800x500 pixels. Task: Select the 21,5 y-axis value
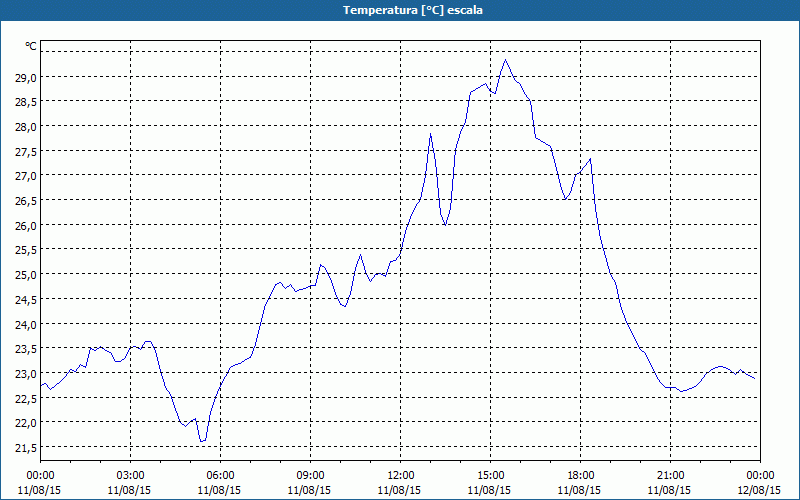tap(28, 448)
